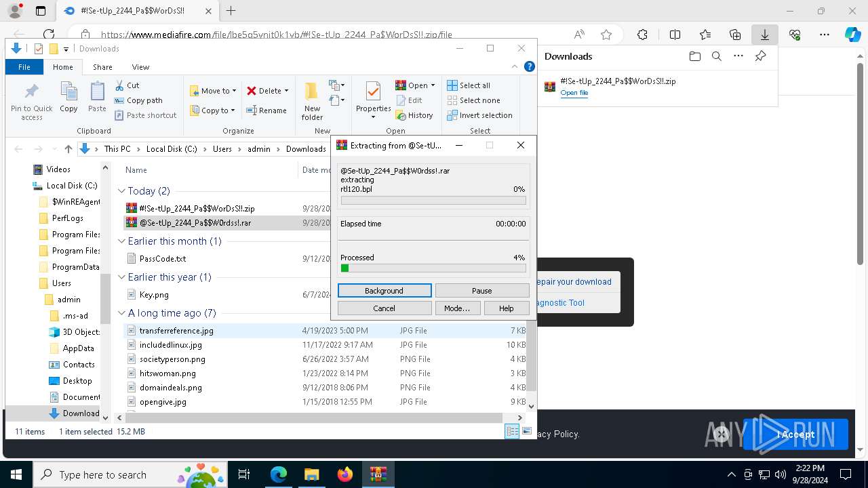
Task: Collapse Earlier this month group
Action: 121,241
